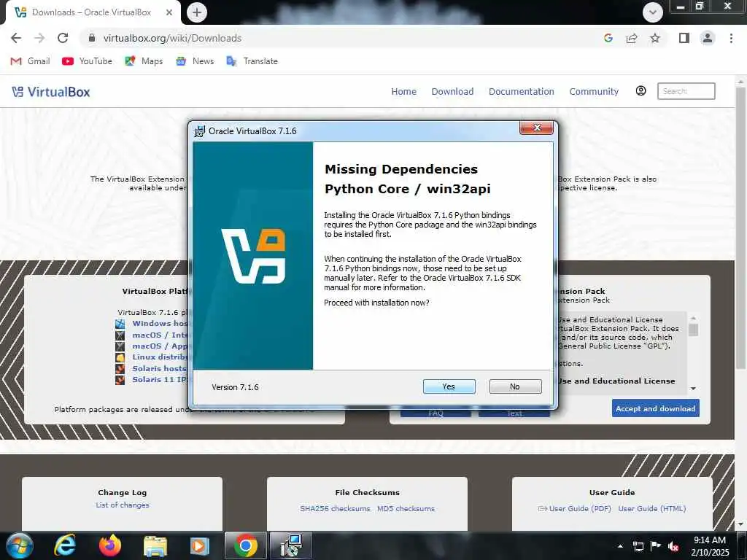Click the Linux distributions platform icon
Image resolution: width=747 pixels, height=560 pixels.
coord(120,357)
